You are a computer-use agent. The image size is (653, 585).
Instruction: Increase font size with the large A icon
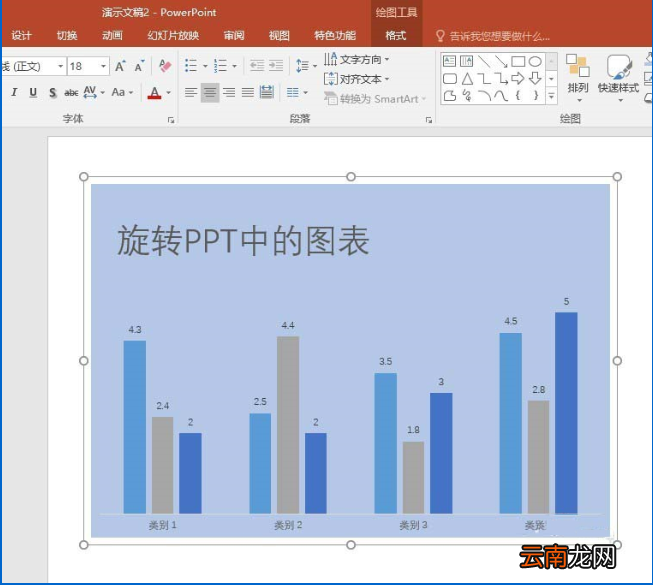(x=120, y=66)
